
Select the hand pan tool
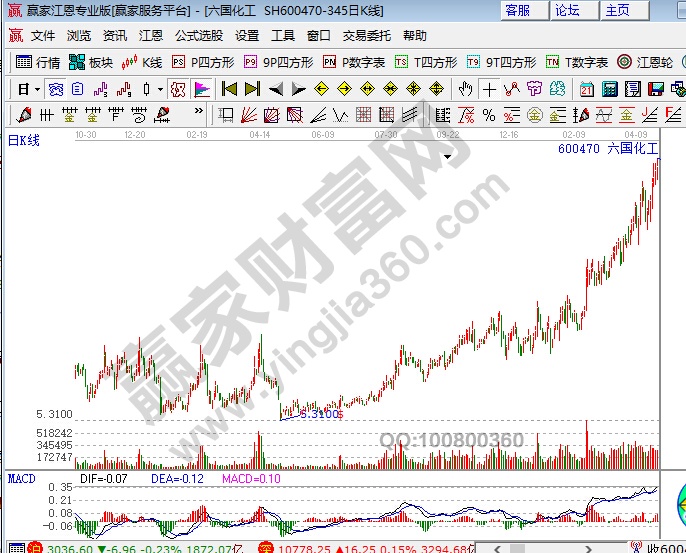(x=464, y=89)
